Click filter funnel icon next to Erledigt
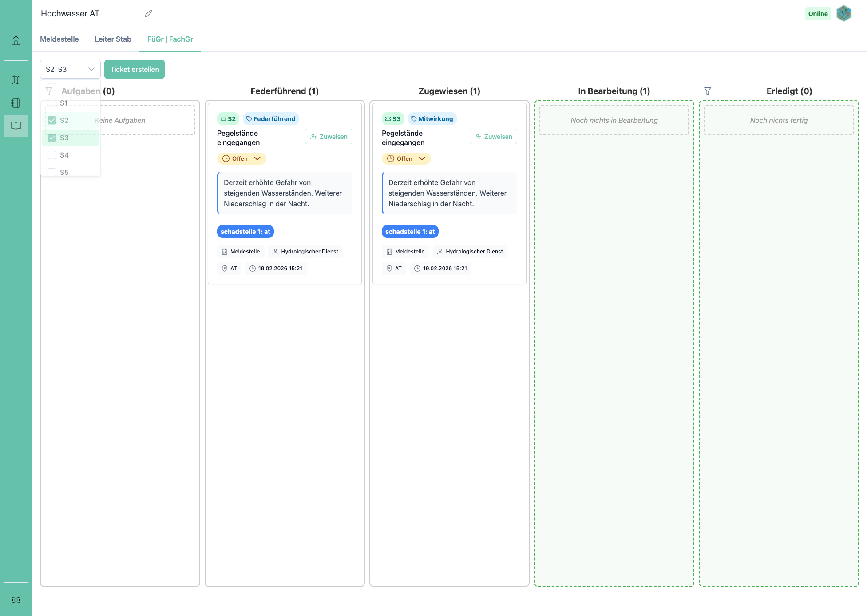This screenshot has height=616, width=867. [708, 91]
